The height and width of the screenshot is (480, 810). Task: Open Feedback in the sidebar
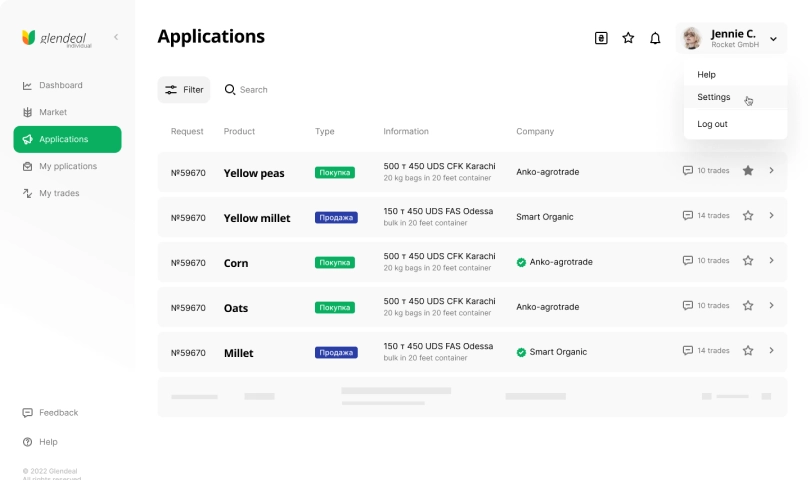point(58,413)
